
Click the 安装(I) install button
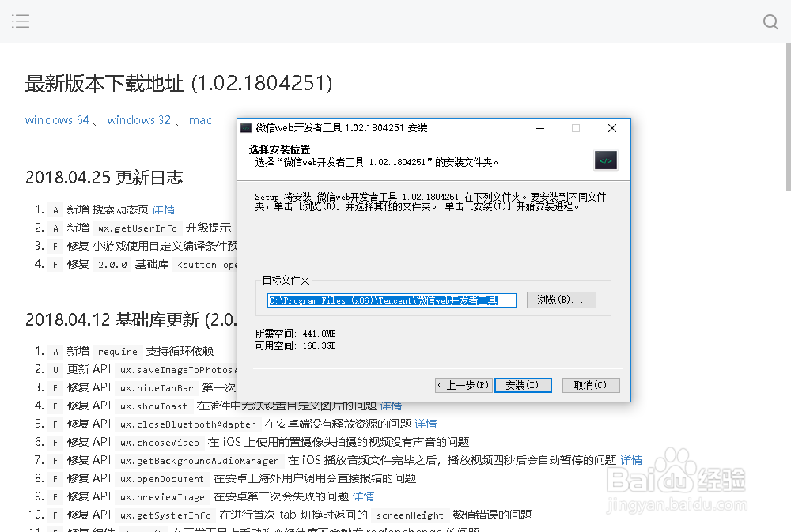pyautogui.click(x=523, y=385)
